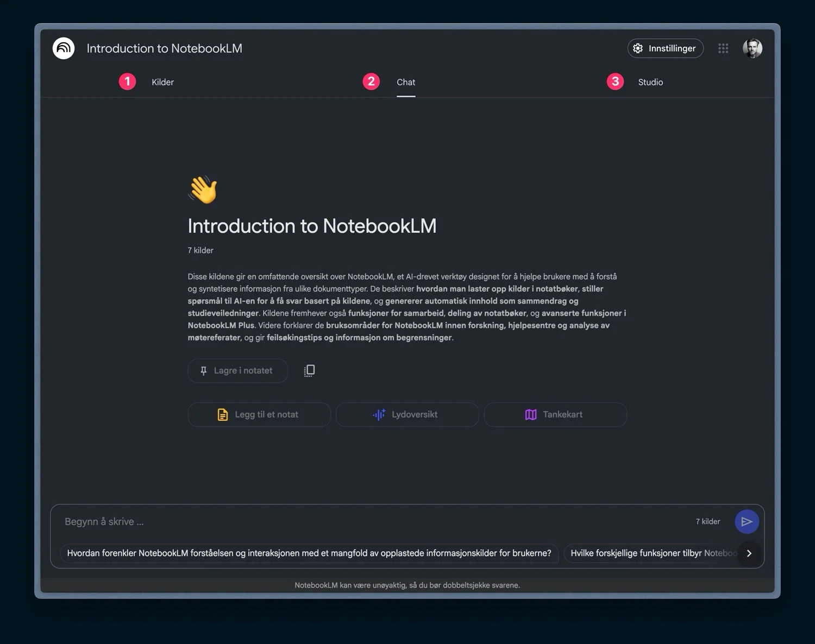Click Legg til et notat

click(x=259, y=414)
